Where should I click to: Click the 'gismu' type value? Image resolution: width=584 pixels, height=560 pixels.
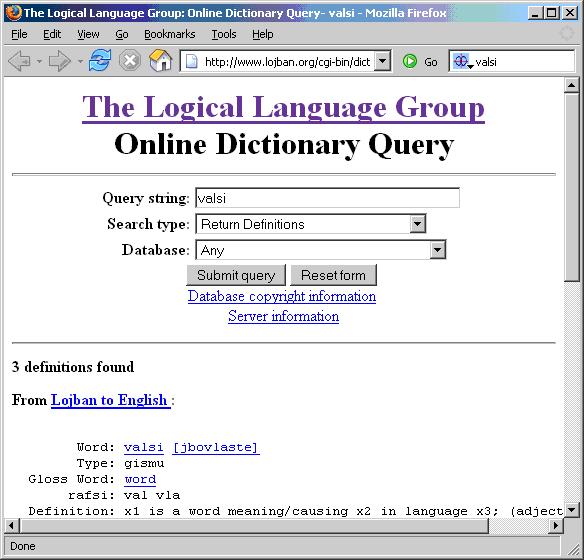click(144, 463)
